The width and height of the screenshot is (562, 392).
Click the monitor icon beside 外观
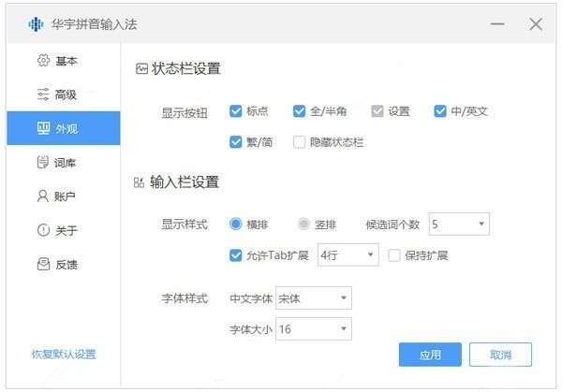click(x=43, y=128)
